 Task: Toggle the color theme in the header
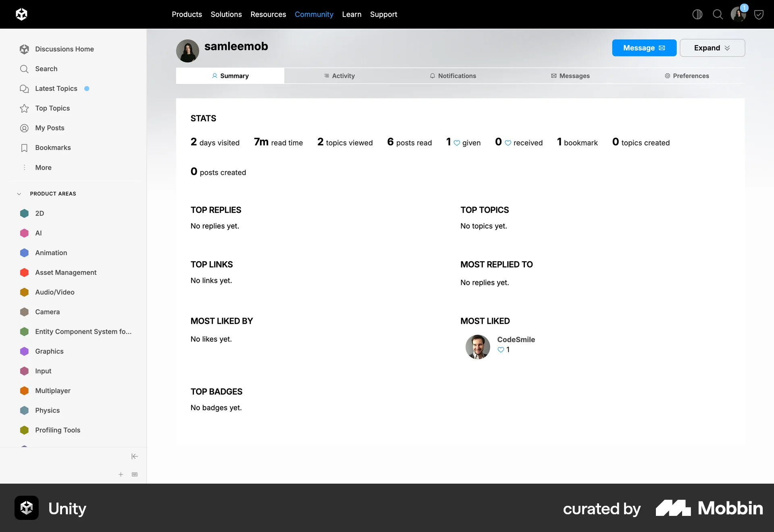pyautogui.click(x=697, y=14)
